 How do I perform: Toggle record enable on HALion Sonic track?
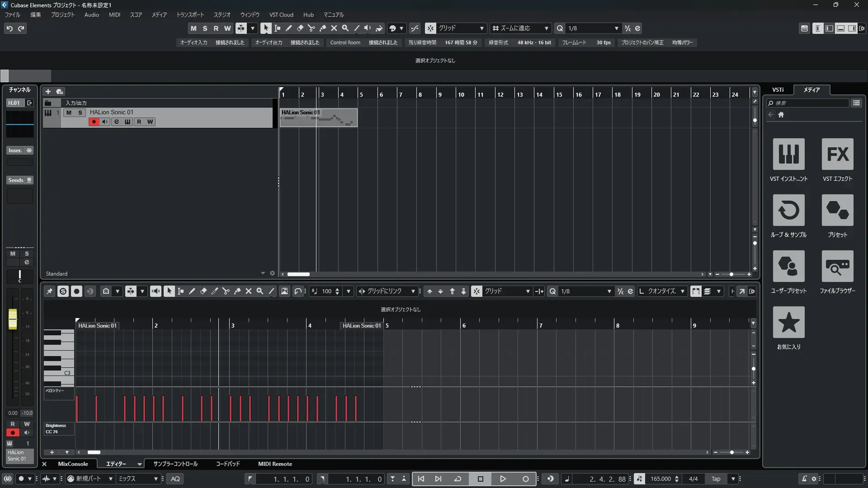point(94,122)
